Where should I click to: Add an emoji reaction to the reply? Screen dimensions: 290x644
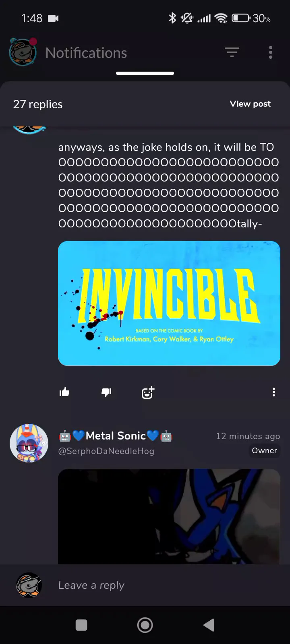coord(148,392)
